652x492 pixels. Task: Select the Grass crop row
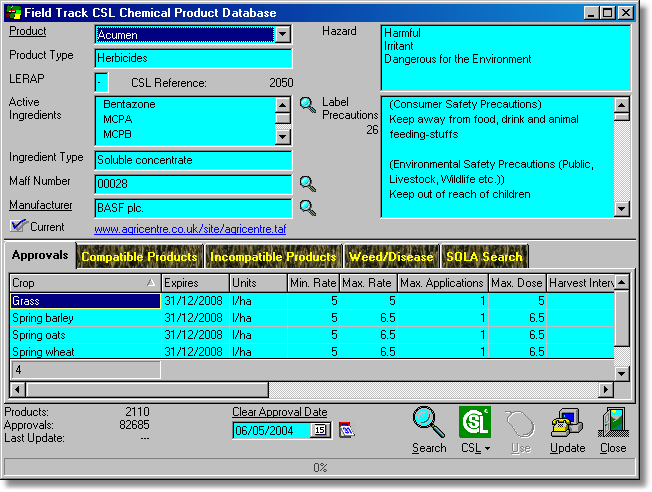pos(312,301)
